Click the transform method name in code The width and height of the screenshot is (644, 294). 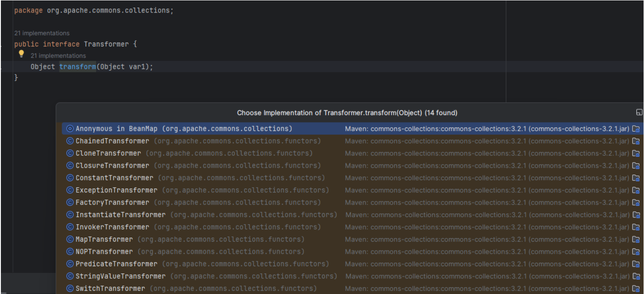click(x=77, y=67)
